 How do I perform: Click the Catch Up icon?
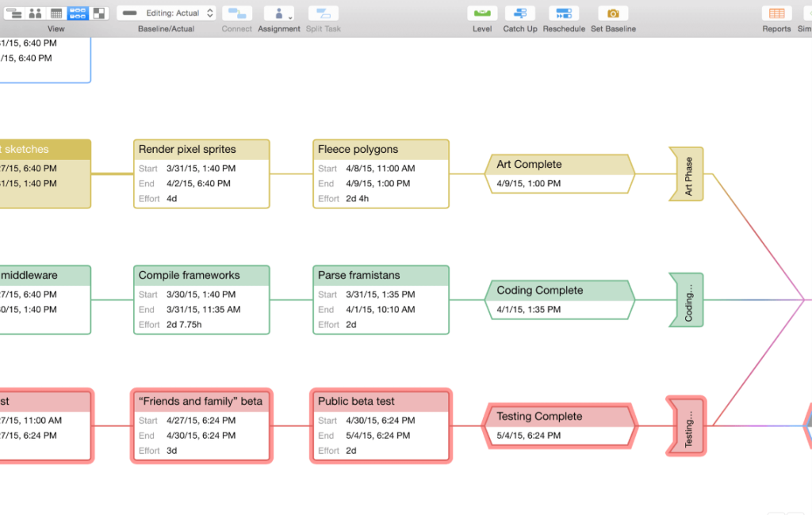tap(520, 13)
